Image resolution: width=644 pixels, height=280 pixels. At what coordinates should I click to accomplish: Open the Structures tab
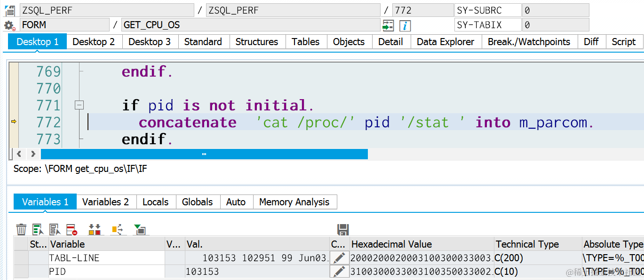click(257, 42)
